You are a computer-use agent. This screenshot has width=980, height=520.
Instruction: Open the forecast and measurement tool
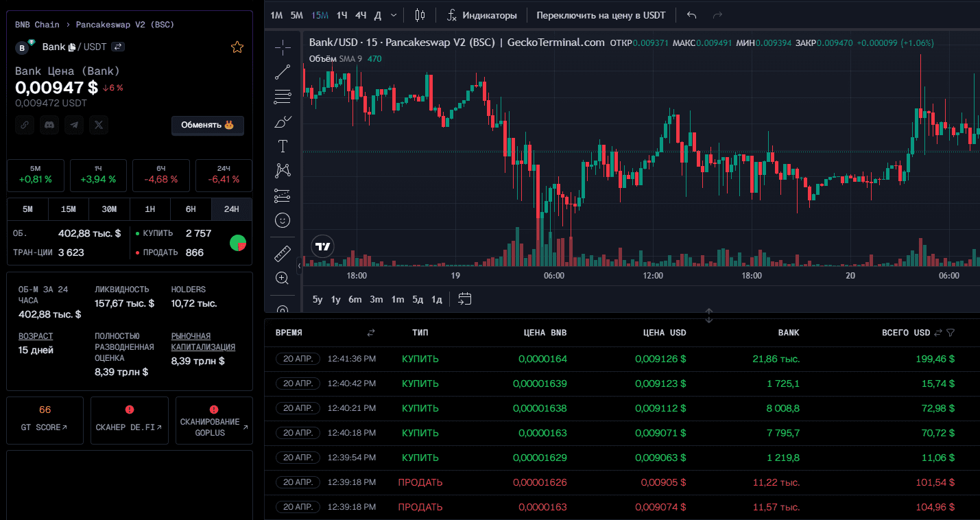tap(283, 196)
